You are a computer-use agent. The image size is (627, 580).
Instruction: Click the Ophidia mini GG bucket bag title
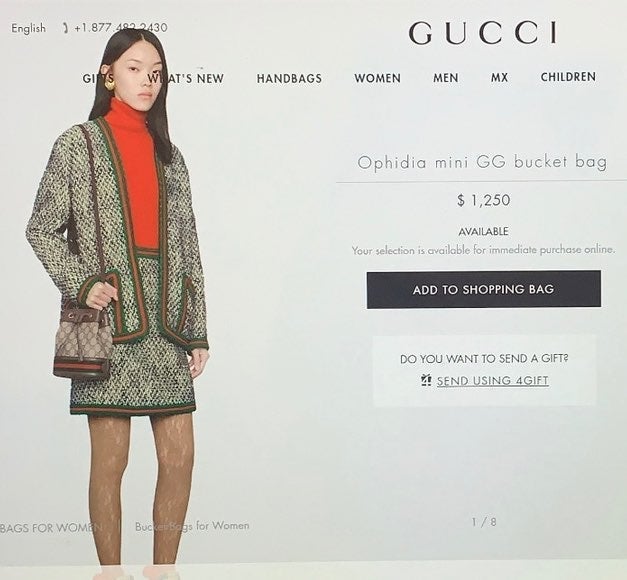click(x=482, y=162)
